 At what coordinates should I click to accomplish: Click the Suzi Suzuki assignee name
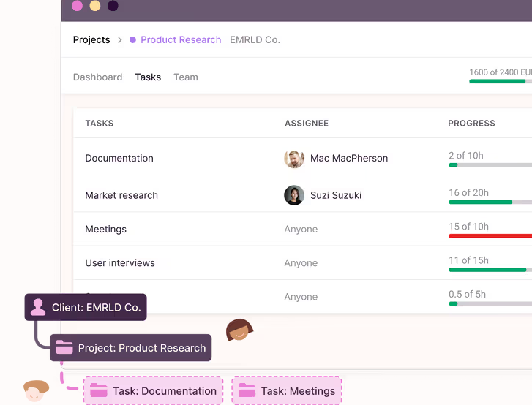tap(336, 195)
